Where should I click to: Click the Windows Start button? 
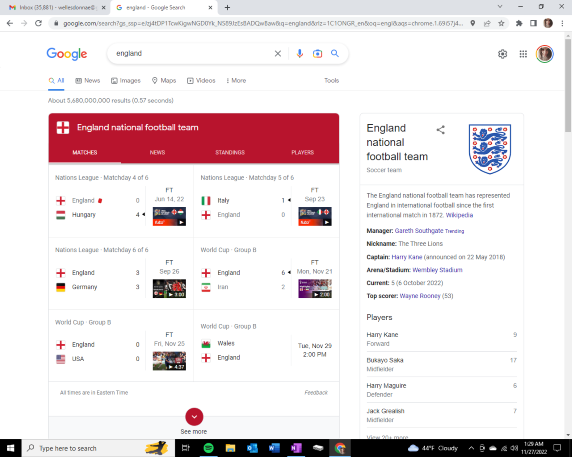point(11,448)
